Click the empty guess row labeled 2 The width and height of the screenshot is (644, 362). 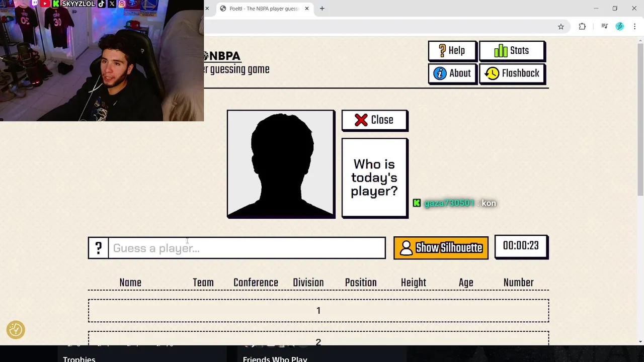318,338
